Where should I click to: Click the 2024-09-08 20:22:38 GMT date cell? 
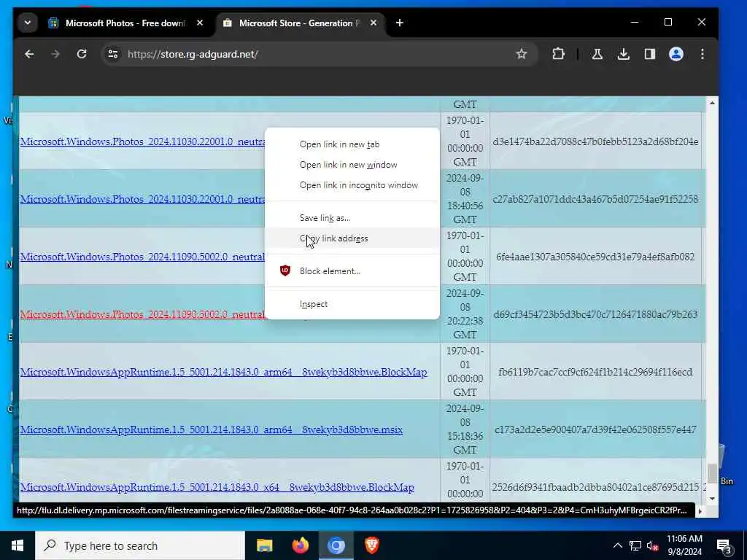coord(465,314)
